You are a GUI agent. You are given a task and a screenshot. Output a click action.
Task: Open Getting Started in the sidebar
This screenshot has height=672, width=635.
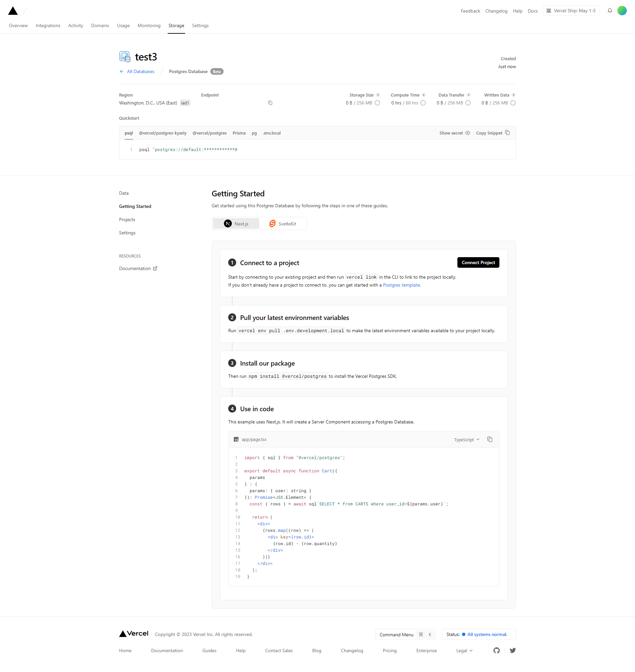[x=135, y=206]
